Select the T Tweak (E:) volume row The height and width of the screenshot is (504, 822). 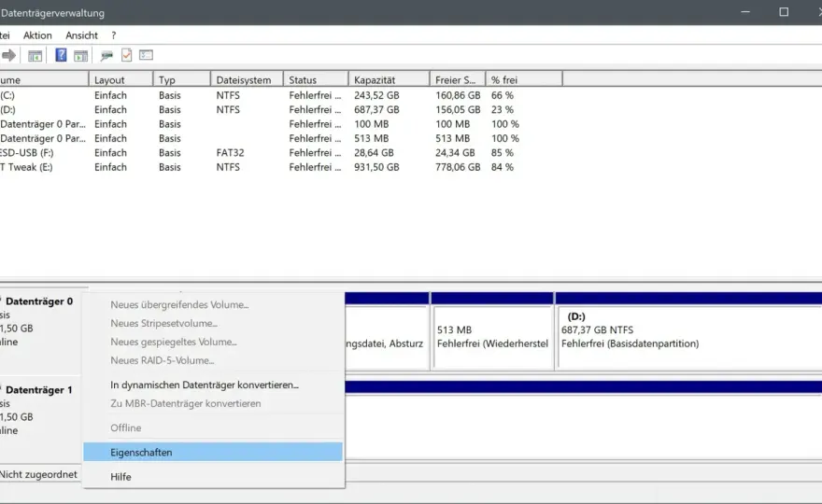(x=281, y=167)
